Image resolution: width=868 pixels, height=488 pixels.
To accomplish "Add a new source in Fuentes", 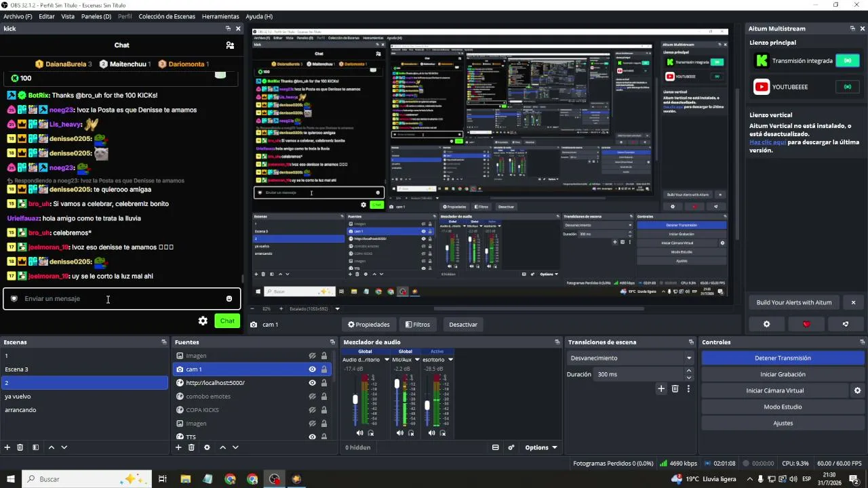I will click(178, 447).
